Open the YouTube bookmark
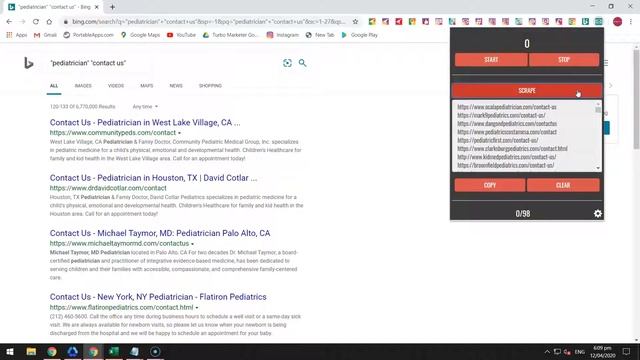 181,35
